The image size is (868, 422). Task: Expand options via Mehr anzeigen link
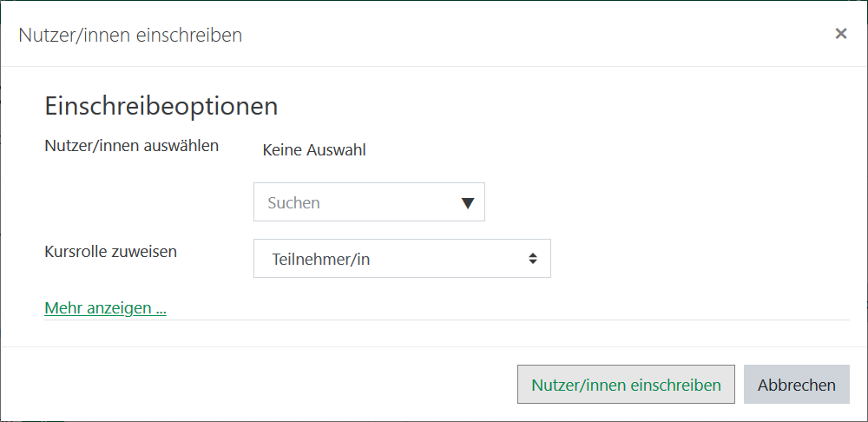tap(105, 308)
